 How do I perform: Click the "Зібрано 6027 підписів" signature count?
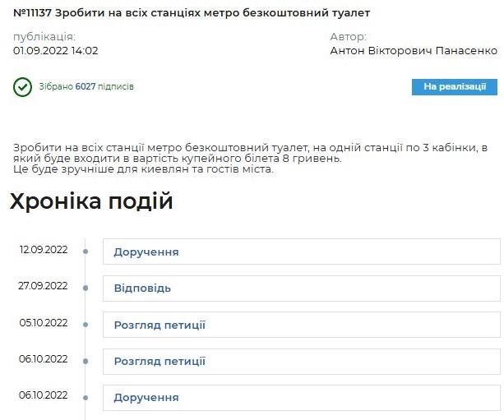(86, 86)
